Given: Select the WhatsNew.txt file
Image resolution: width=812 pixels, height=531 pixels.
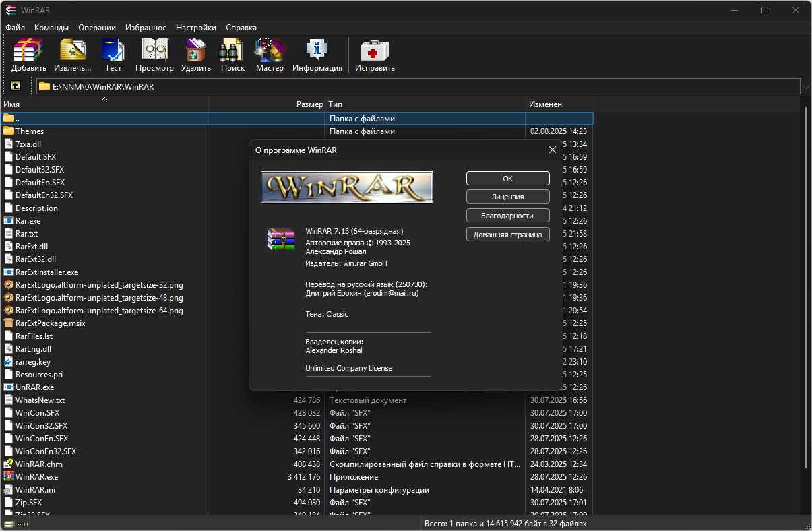Looking at the screenshot, I should [x=40, y=400].
